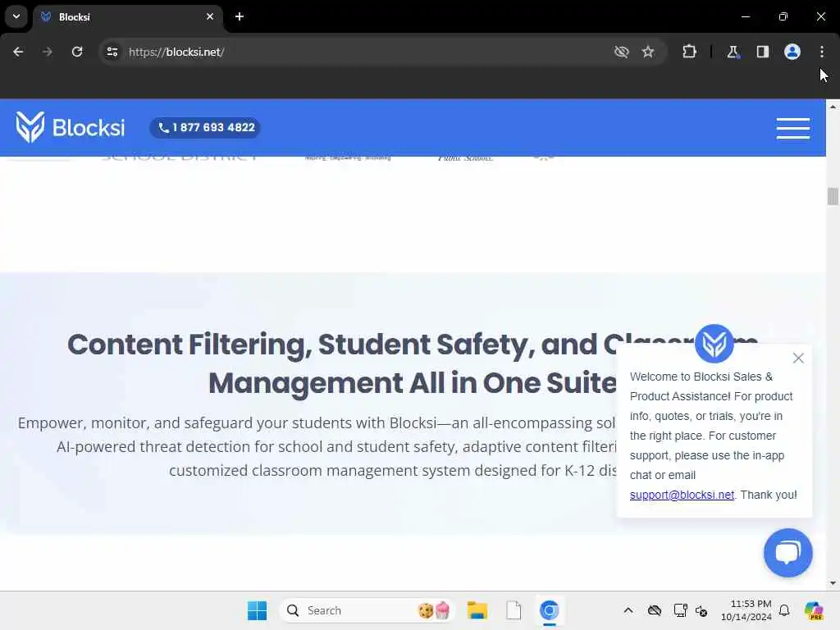The height and width of the screenshot is (630, 840).
Task: Show hidden system tray icons
Action: click(x=628, y=610)
